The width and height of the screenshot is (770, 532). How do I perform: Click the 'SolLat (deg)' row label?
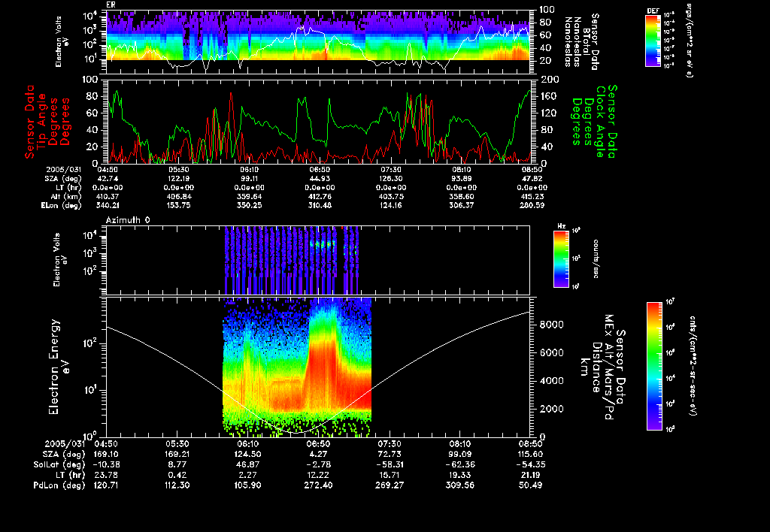coord(59,465)
